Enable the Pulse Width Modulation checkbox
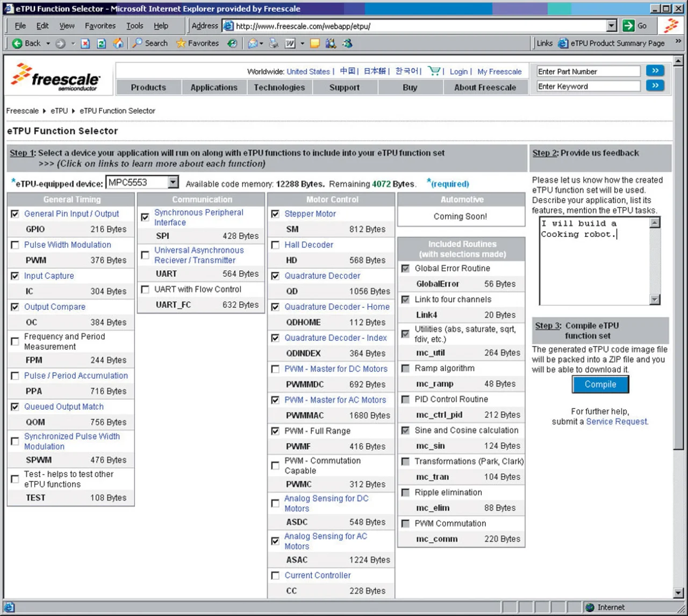This screenshot has height=616, width=688. tap(15, 245)
